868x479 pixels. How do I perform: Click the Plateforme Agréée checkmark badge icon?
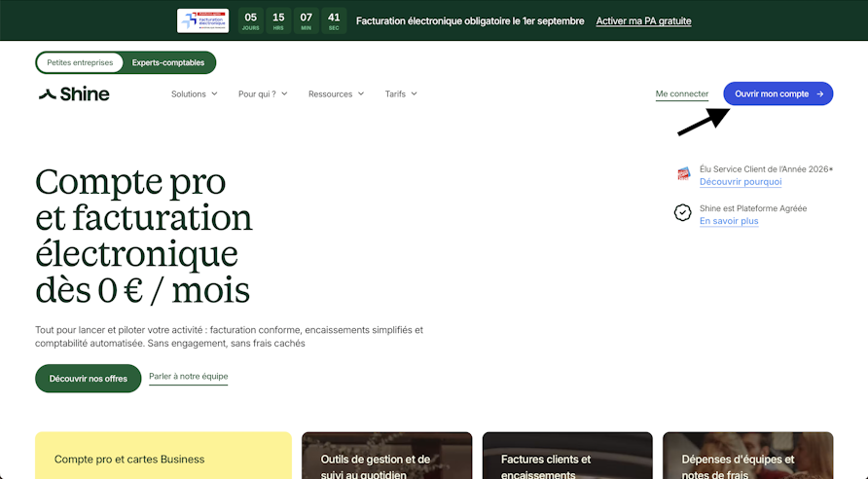(682, 212)
